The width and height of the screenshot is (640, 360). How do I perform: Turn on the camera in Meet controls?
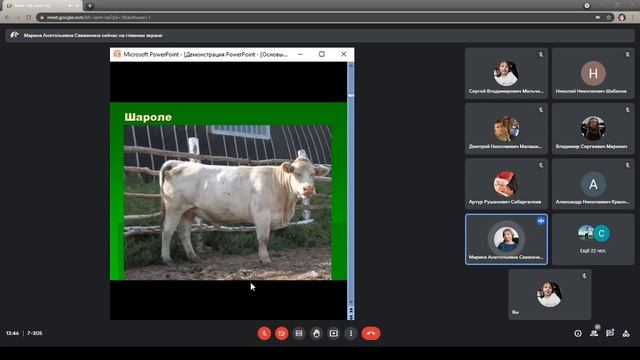point(282,333)
